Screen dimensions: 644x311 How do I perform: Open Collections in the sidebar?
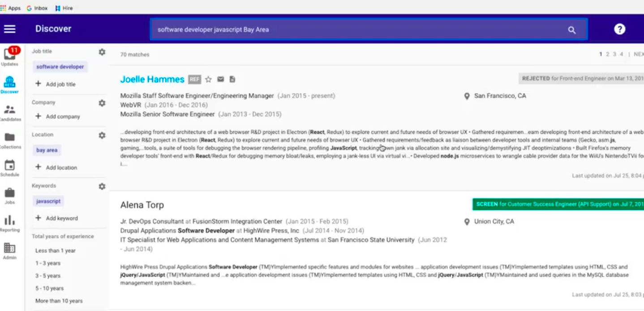pos(9,140)
